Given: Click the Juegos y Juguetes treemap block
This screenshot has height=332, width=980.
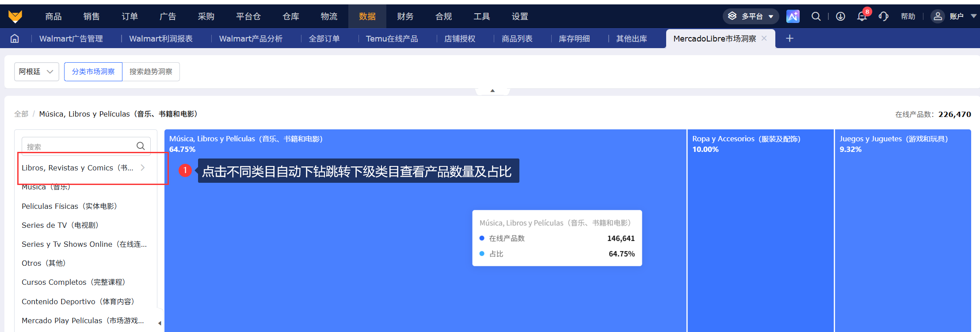Looking at the screenshot, I should click(x=903, y=230).
